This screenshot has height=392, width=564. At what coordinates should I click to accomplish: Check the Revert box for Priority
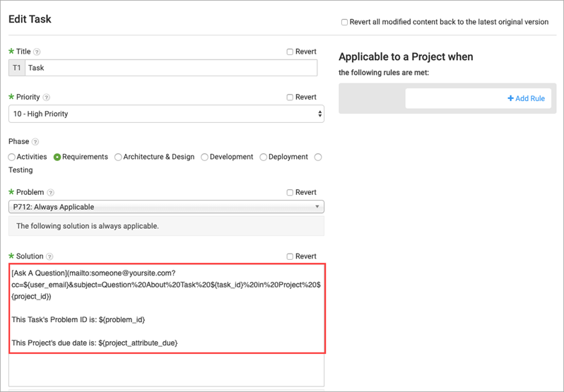[290, 97]
